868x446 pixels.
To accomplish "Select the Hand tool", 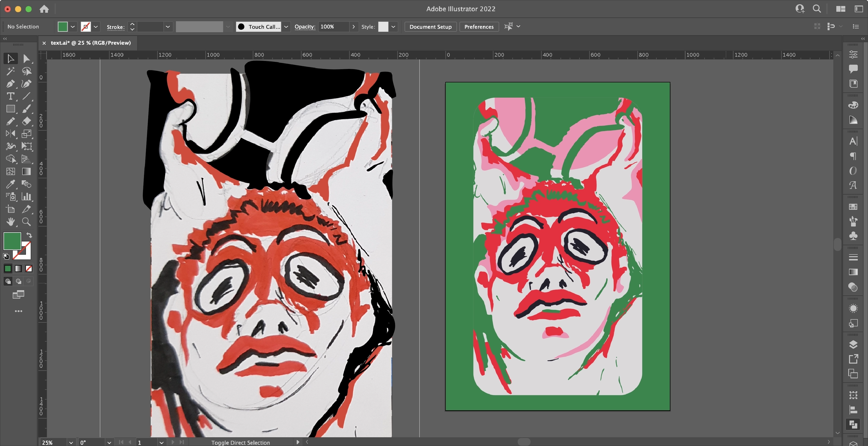I will click(x=10, y=222).
